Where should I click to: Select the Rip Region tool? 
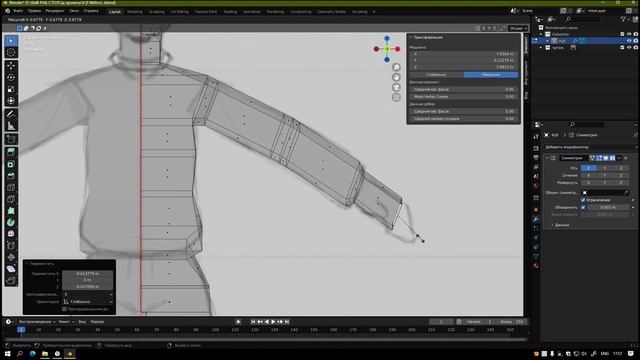(11, 280)
